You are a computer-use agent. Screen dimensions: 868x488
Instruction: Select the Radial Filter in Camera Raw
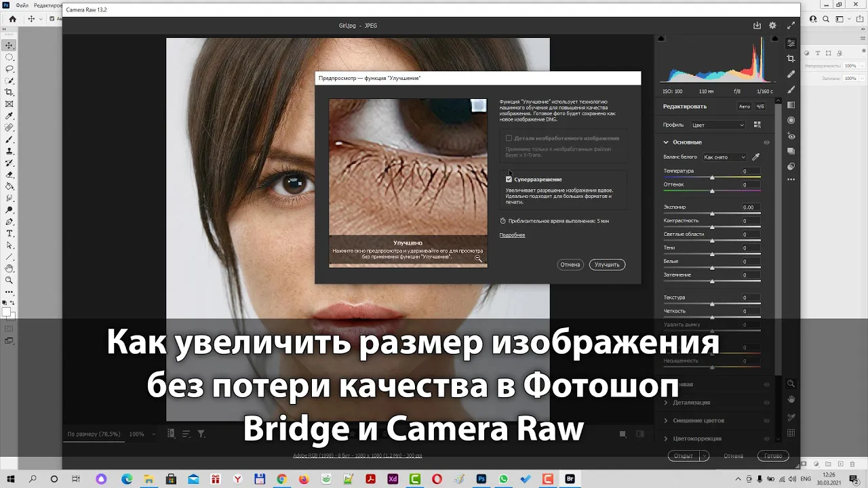click(x=791, y=120)
